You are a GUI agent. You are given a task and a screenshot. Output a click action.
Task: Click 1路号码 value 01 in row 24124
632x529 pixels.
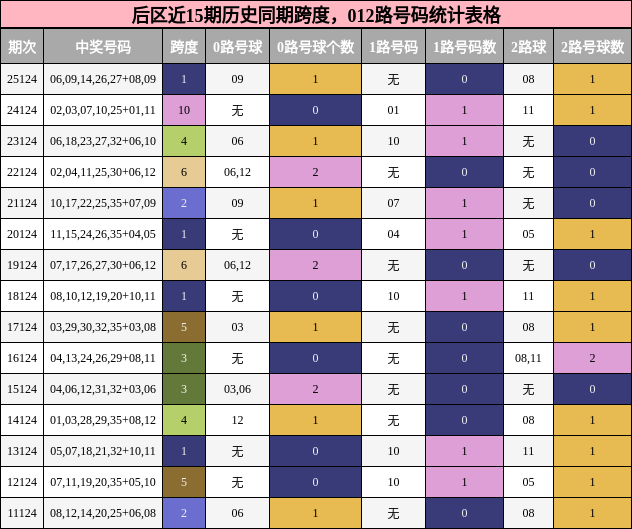pyautogui.click(x=393, y=110)
